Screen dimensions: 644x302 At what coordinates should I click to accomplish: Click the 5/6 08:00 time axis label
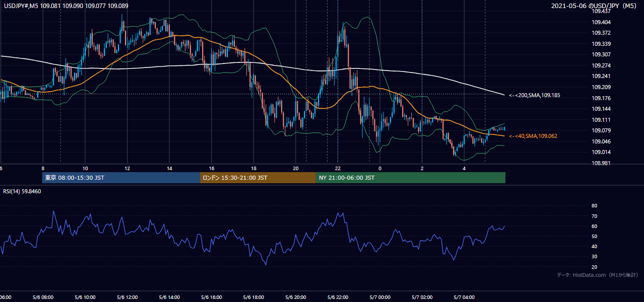point(43,297)
